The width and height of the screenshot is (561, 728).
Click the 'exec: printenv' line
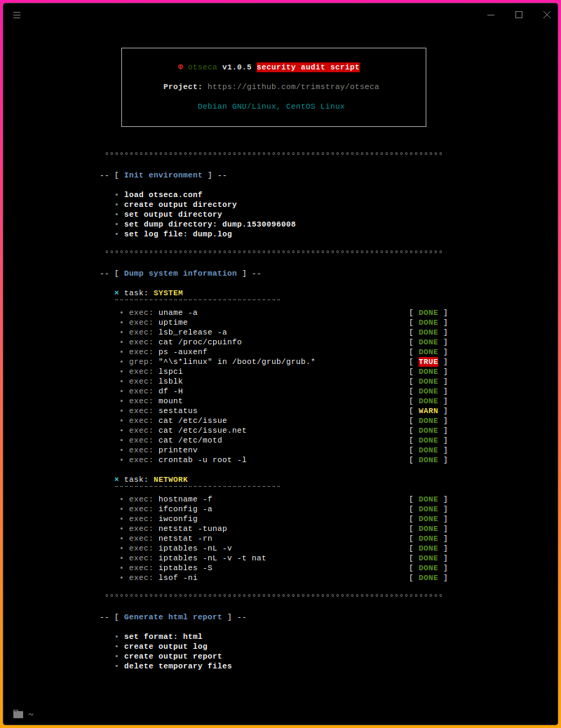pyautogui.click(x=163, y=450)
